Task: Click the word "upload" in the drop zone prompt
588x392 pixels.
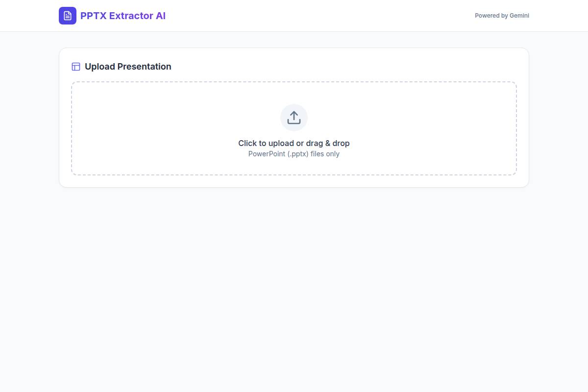Action: (281, 143)
